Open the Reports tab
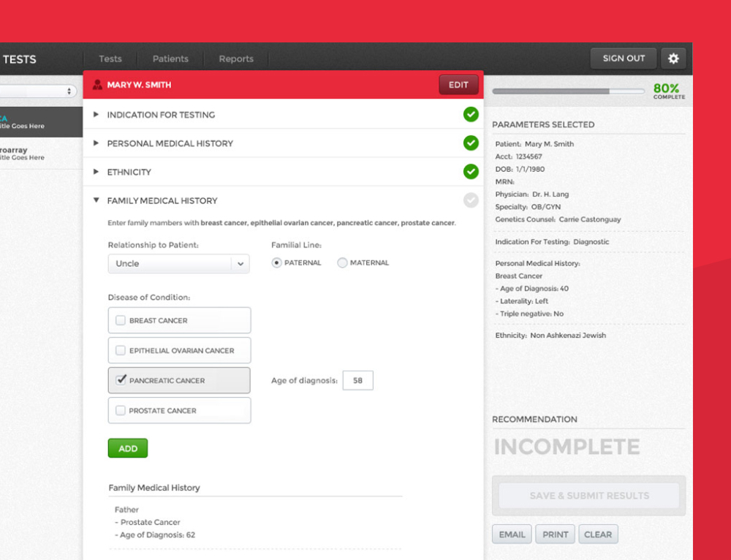 (x=236, y=59)
